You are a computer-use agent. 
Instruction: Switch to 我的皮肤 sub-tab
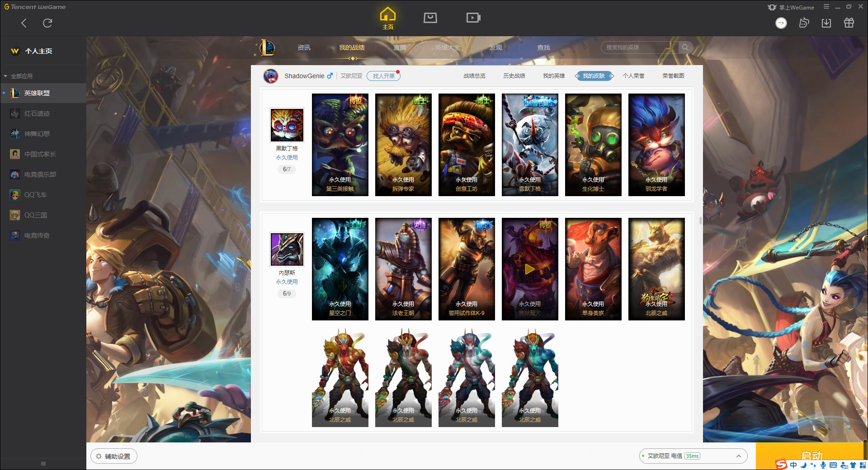[x=594, y=76]
